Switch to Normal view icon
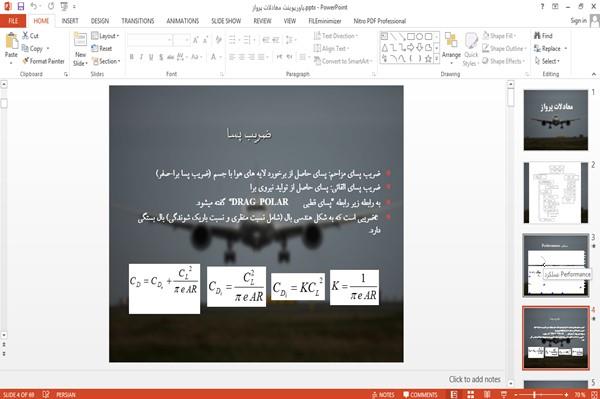 coord(454,394)
